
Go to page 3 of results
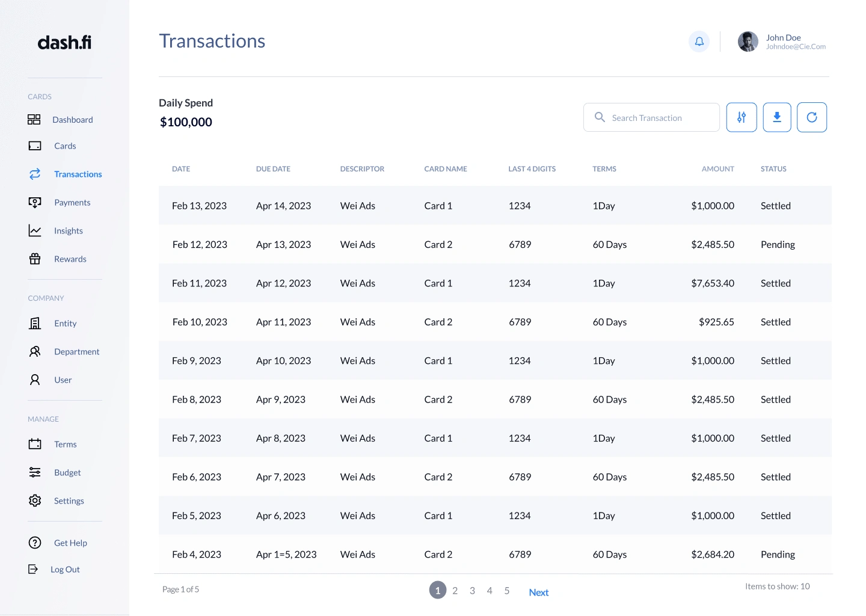pos(472,591)
